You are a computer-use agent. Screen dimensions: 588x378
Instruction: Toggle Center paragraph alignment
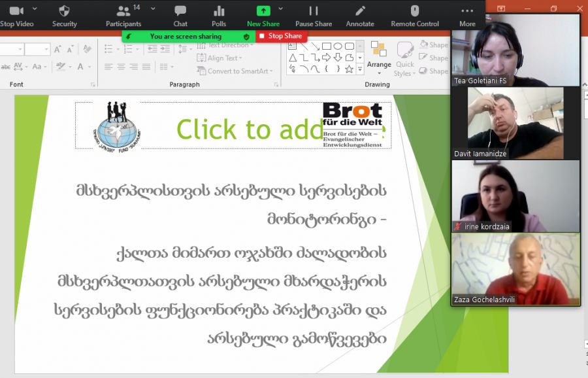point(121,67)
